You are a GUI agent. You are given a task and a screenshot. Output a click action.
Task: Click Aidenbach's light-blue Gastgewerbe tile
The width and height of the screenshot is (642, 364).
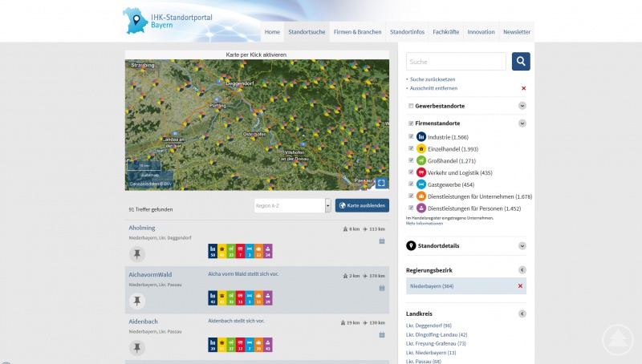pos(250,345)
